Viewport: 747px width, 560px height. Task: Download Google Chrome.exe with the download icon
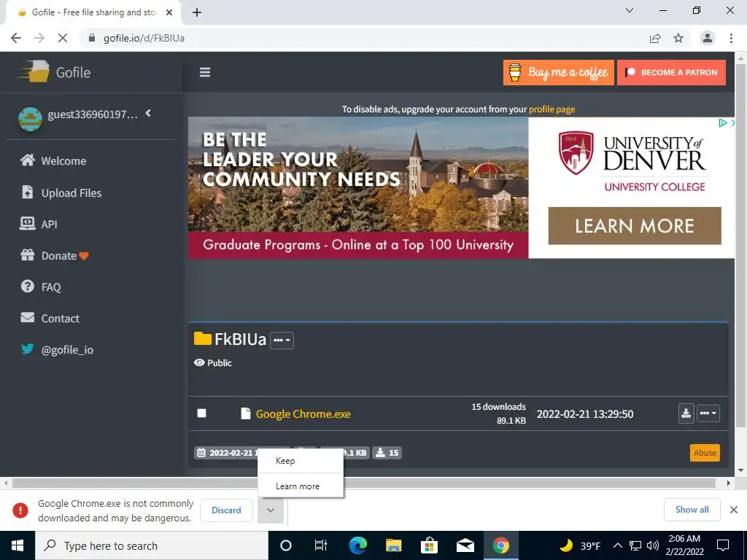[x=686, y=413]
